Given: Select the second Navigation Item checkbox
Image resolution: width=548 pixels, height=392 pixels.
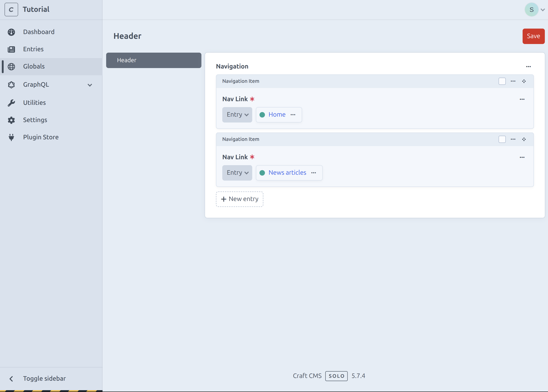Looking at the screenshot, I should [502, 139].
